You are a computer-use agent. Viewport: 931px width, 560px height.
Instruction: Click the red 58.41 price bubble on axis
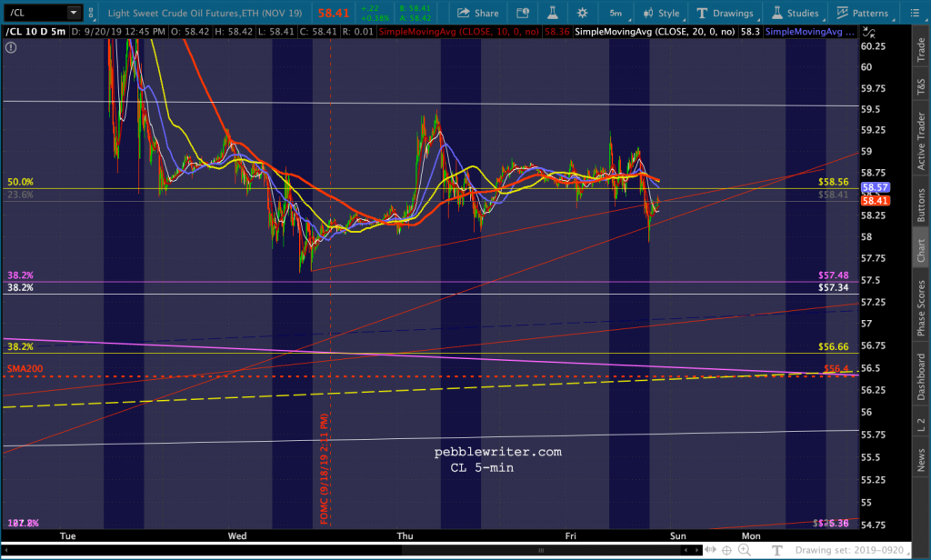pyautogui.click(x=875, y=201)
